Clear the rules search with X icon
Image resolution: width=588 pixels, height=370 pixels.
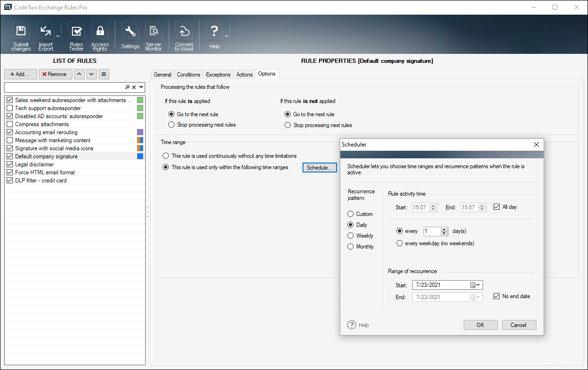pyautogui.click(x=134, y=87)
